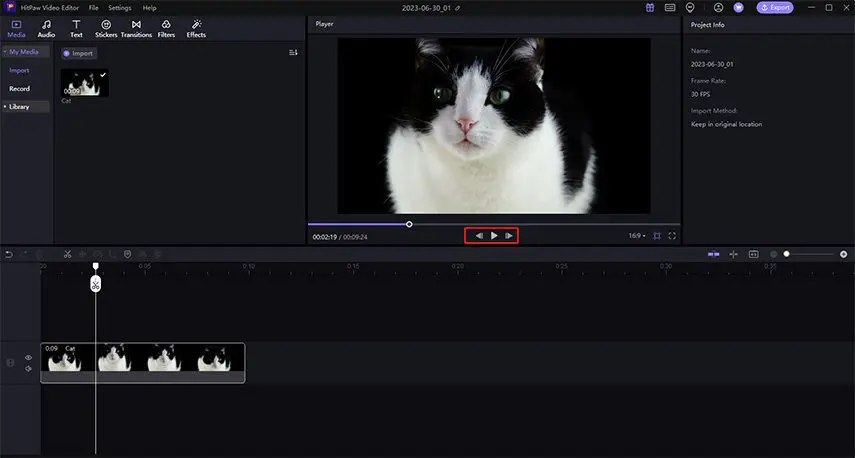The height and width of the screenshot is (458, 855).
Task: Open the Settings menu
Action: (x=119, y=7)
